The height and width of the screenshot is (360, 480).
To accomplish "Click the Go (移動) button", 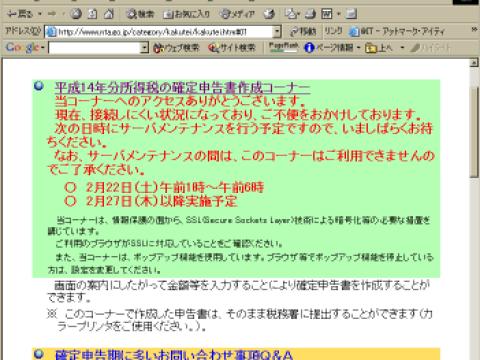I will [x=303, y=32].
